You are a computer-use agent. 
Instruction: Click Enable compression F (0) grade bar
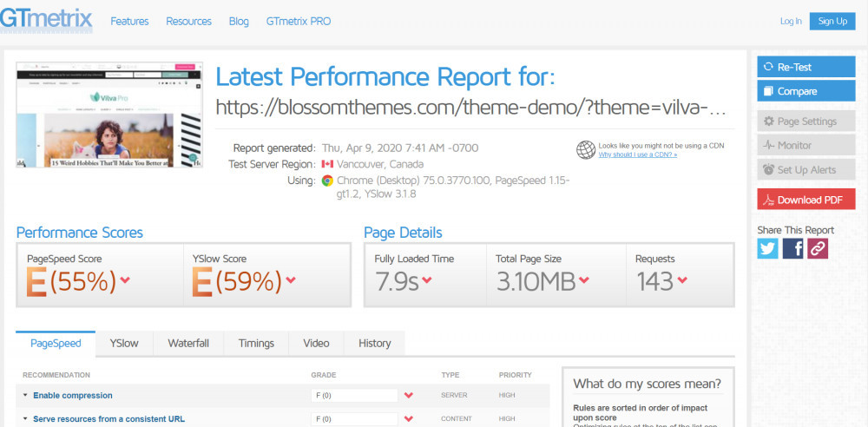pyautogui.click(x=354, y=396)
